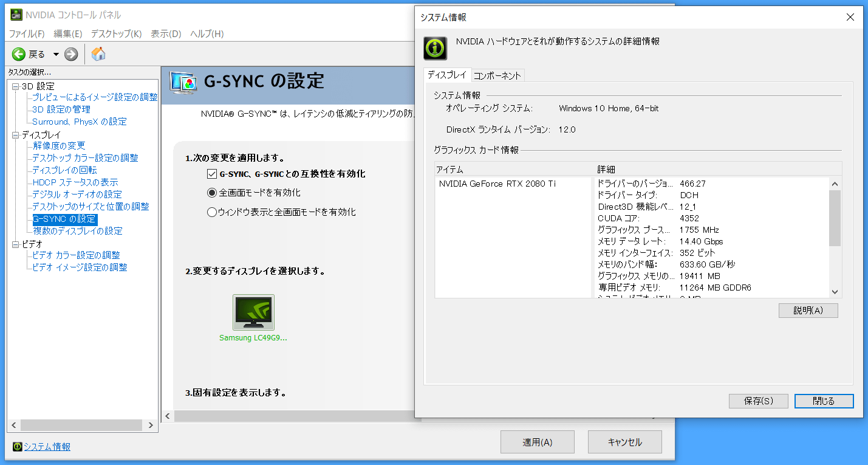Open the デスクトップ(K) menu
The height and width of the screenshot is (465, 868).
[117, 33]
